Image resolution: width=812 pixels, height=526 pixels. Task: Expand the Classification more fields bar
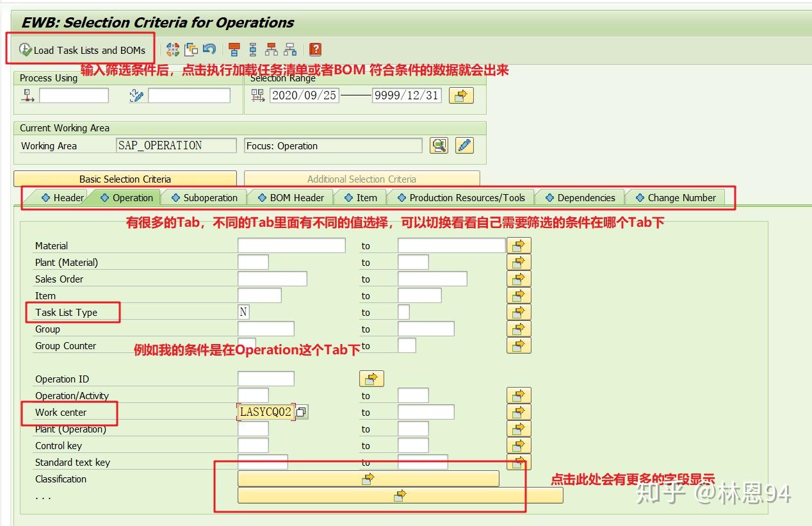click(x=367, y=479)
